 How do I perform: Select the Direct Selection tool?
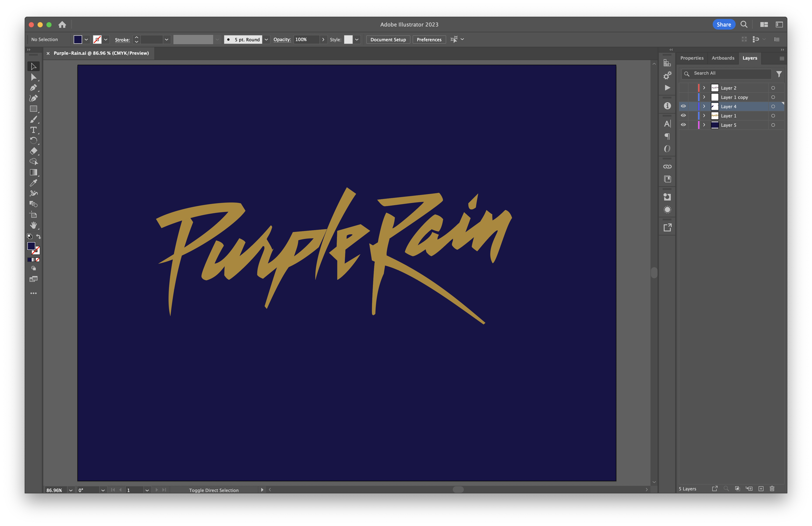click(x=34, y=77)
